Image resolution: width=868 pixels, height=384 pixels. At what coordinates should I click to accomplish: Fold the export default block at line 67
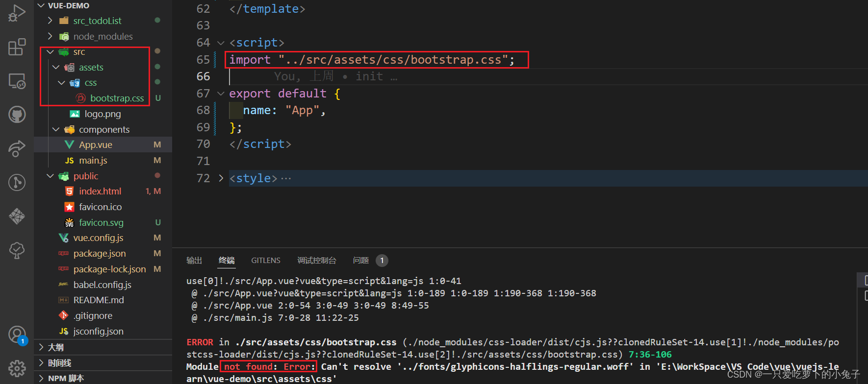coord(221,94)
